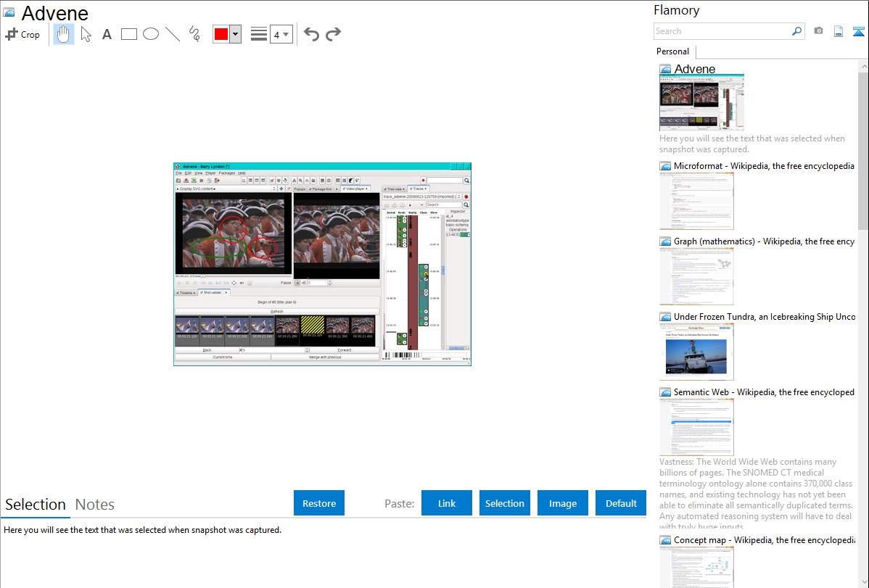Open the color picker dropdown arrow
This screenshot has width=869, height=588.
pyautogui.click(x=236, y=34)
